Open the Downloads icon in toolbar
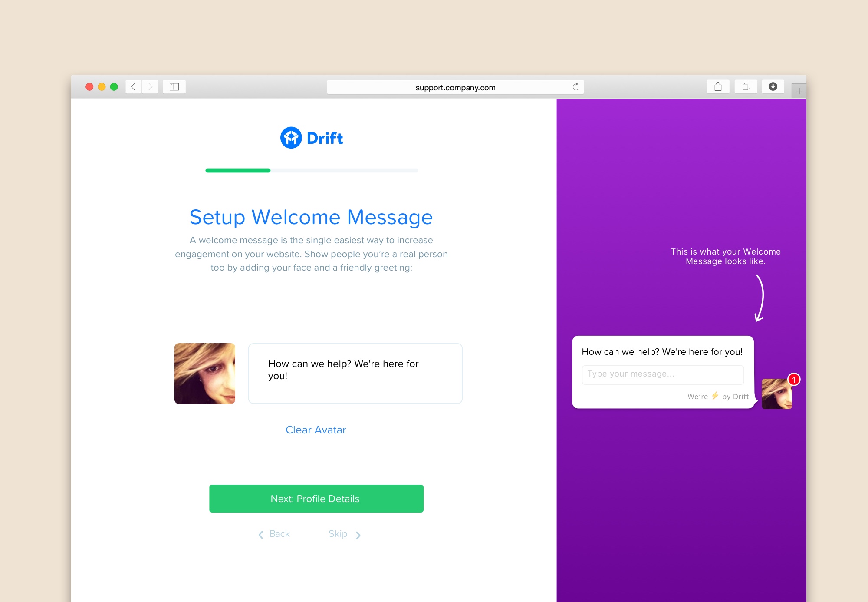The height and width of the screenshot is (602, 868). [x=773, y=86]
